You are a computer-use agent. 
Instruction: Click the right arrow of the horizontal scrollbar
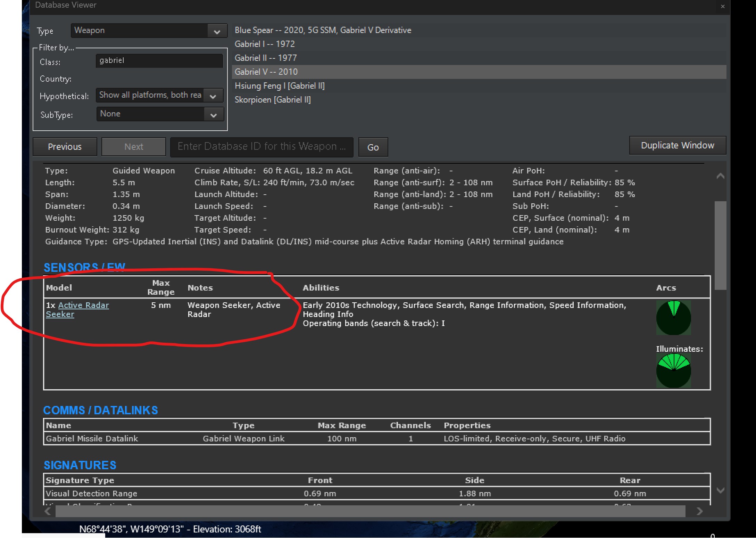coord(700,511)
